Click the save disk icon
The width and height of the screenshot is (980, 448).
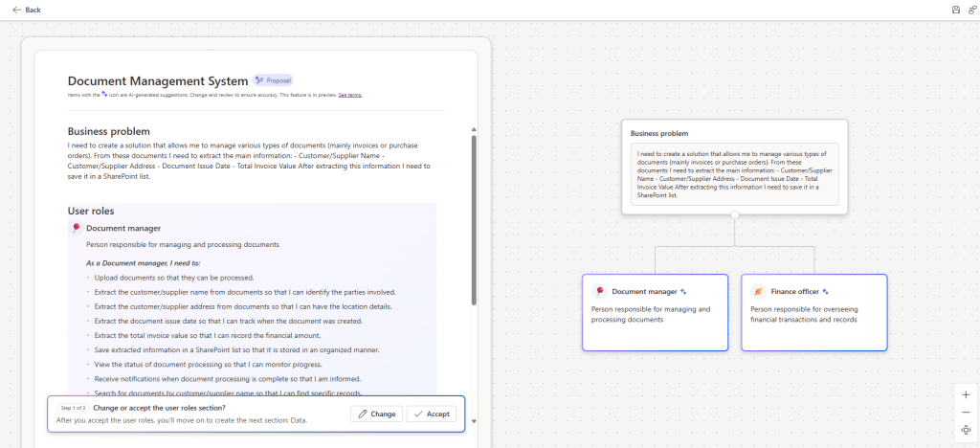click(x=955, y=10)
